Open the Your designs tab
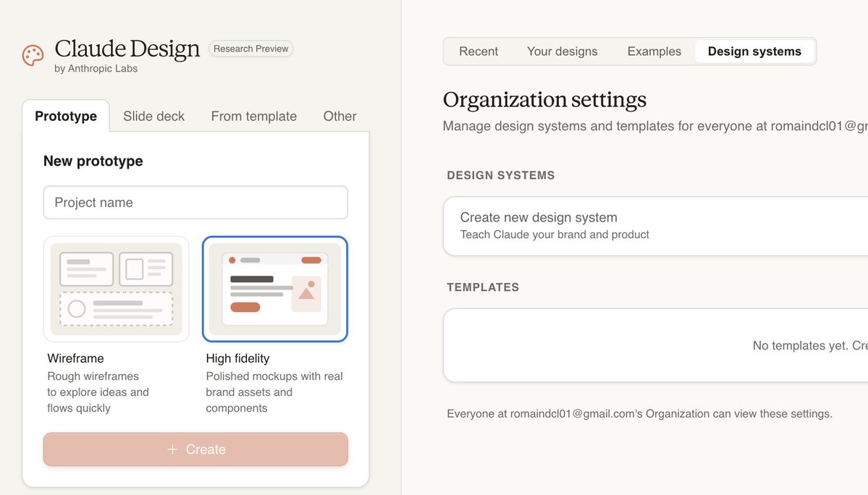868x495 pixels. pyautogui.click(x=562, y=51)
